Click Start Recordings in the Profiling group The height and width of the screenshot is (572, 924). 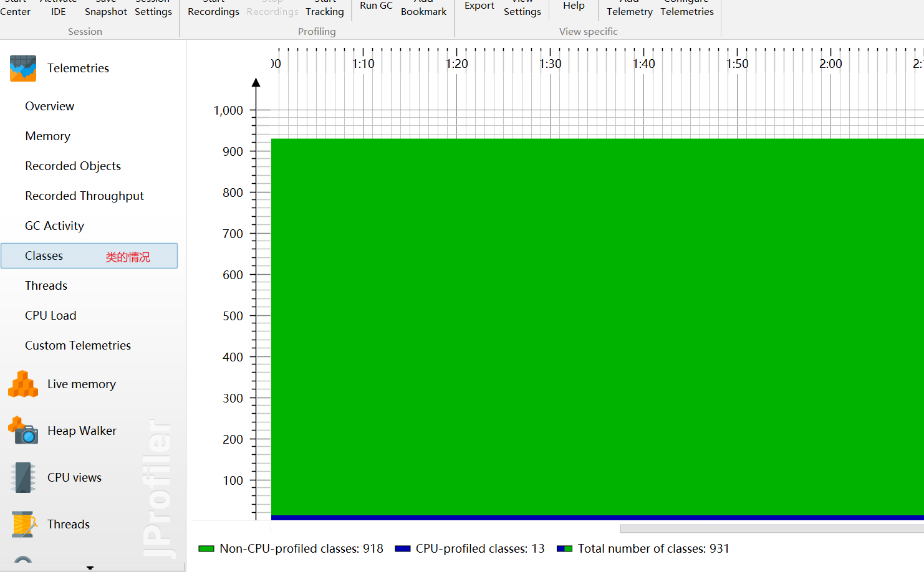tap(213, 9)
